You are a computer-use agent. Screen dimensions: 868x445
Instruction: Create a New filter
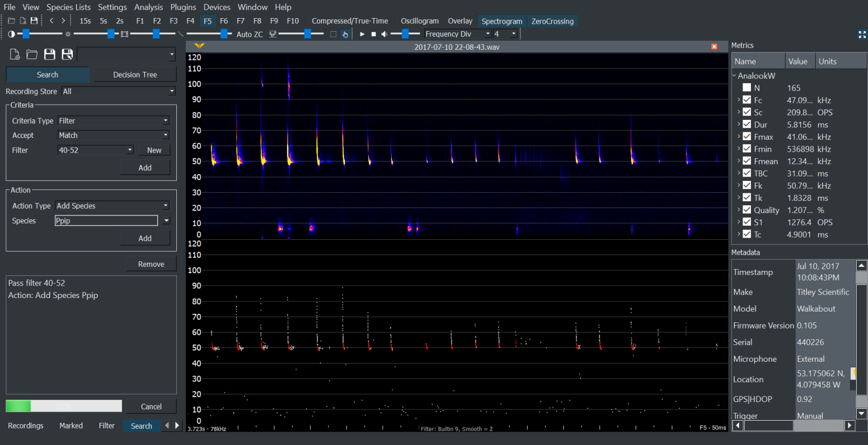[154, 149]
